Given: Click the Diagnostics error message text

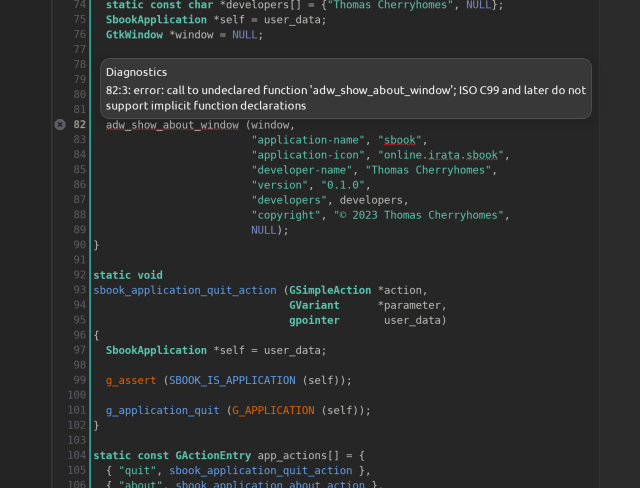Looking at the screenshot, I should click(346, 98).
